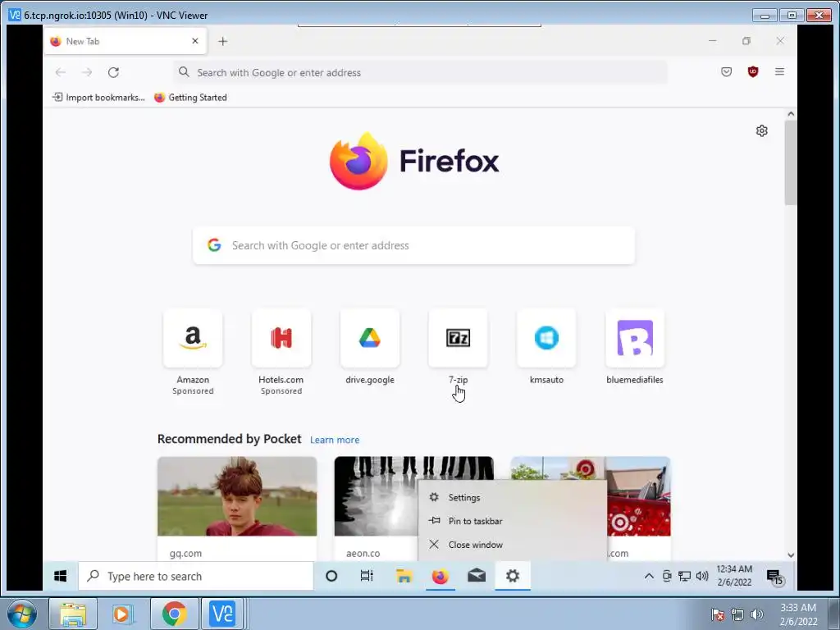
Task: Open Mail app on Win10 taskbar
Action: 477,576
